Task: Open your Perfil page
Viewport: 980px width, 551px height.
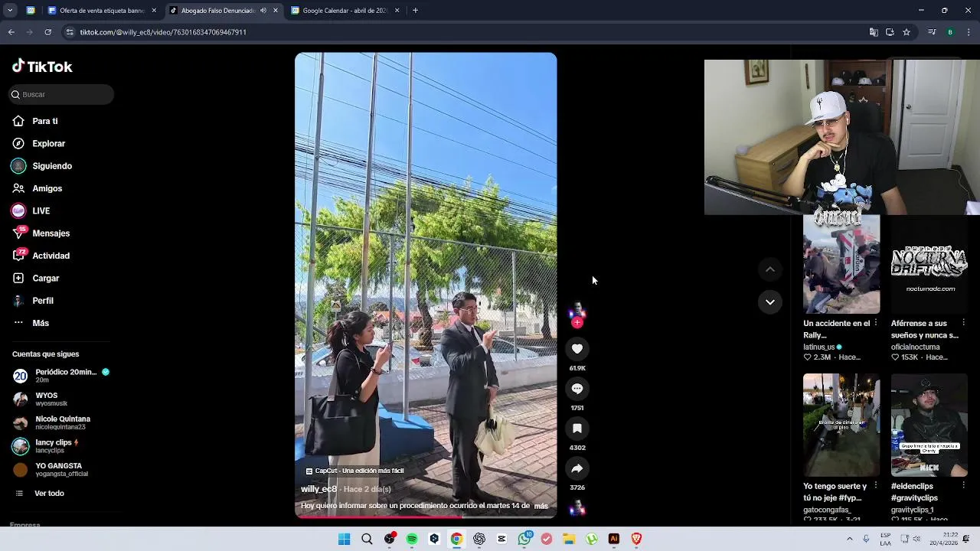Action: point(33,301)
